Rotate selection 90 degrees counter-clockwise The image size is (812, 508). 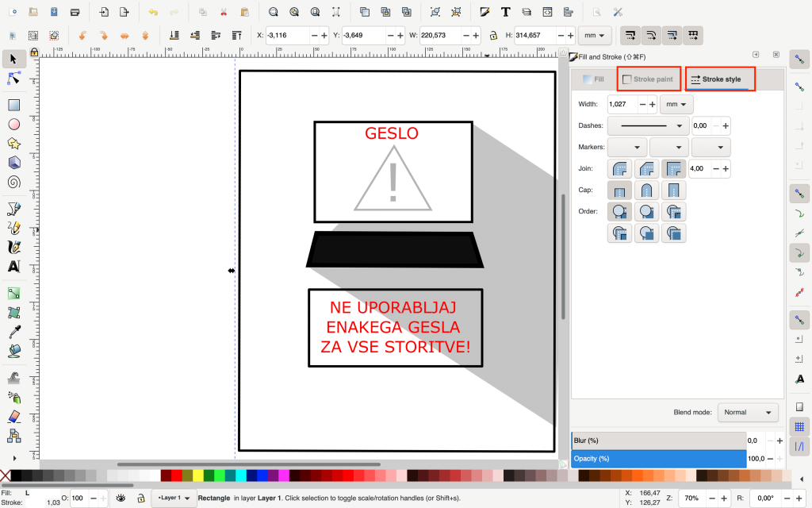82,35
